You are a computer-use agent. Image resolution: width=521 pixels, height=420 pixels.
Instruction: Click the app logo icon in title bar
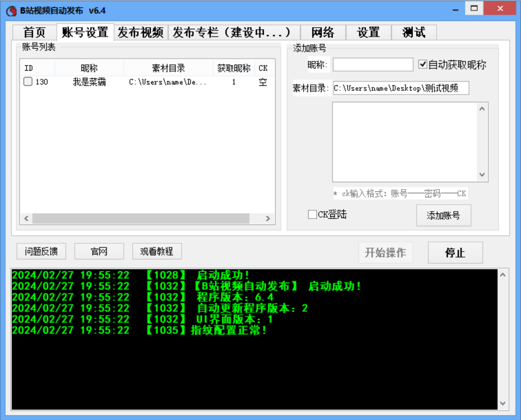coord(11,11)
